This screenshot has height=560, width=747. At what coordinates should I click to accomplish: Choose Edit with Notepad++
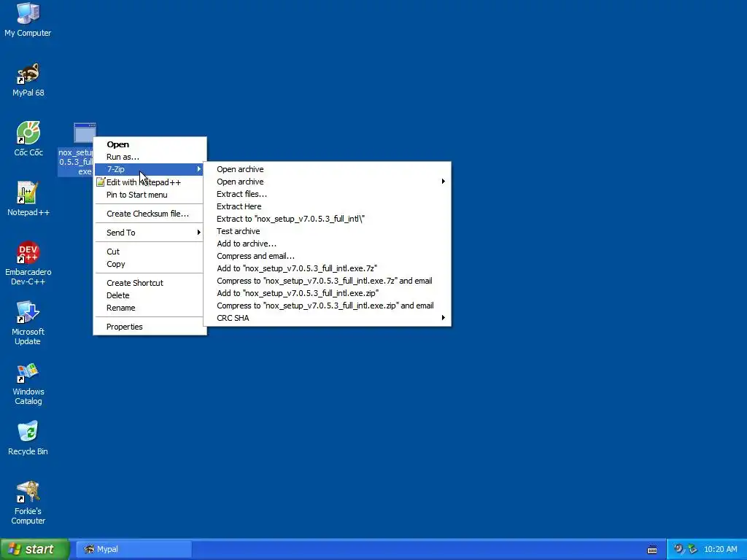pos(150,182)
